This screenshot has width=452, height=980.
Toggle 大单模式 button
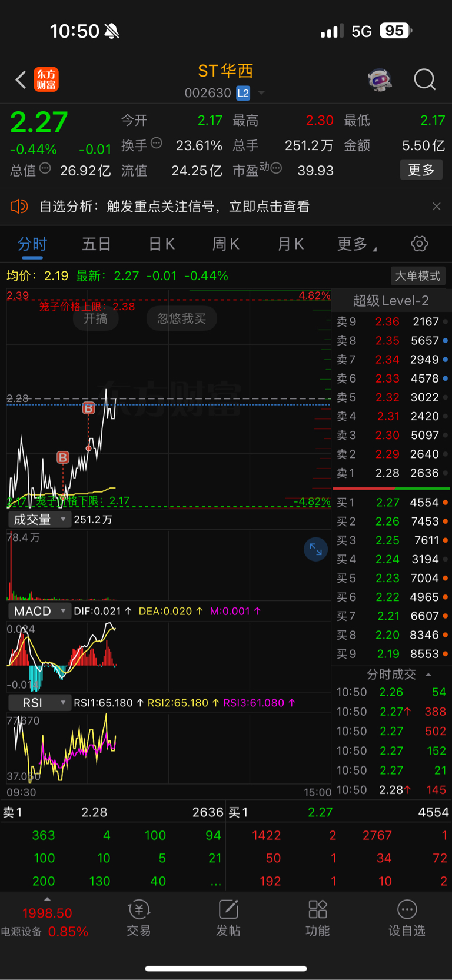click(x=417, y=276)
